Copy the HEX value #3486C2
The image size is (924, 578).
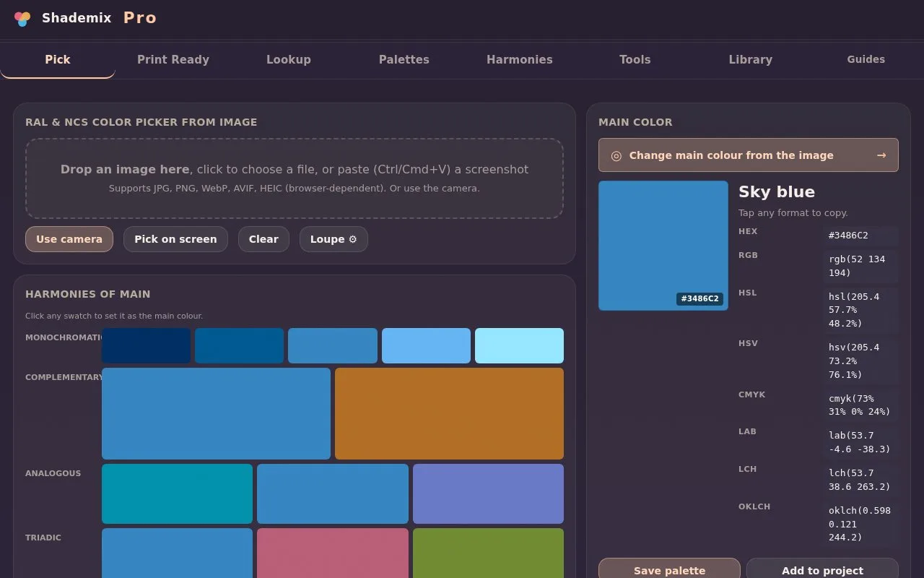click(x=860, y=236)
